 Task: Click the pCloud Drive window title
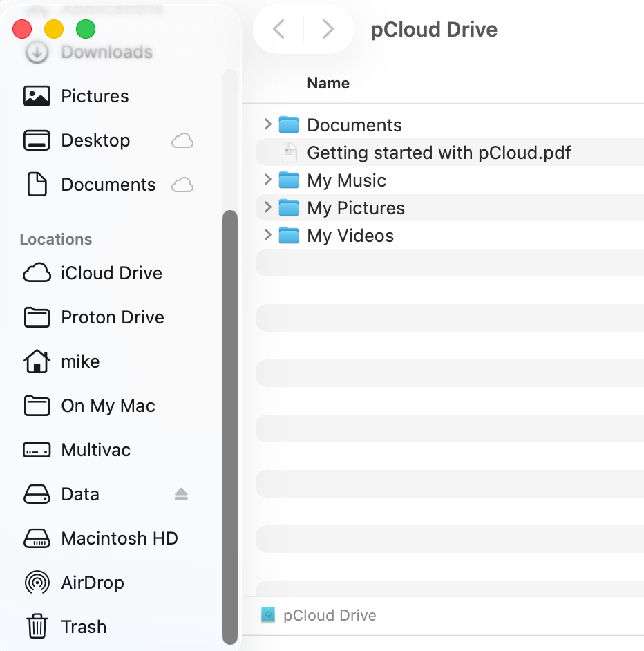tap(434, 30)
